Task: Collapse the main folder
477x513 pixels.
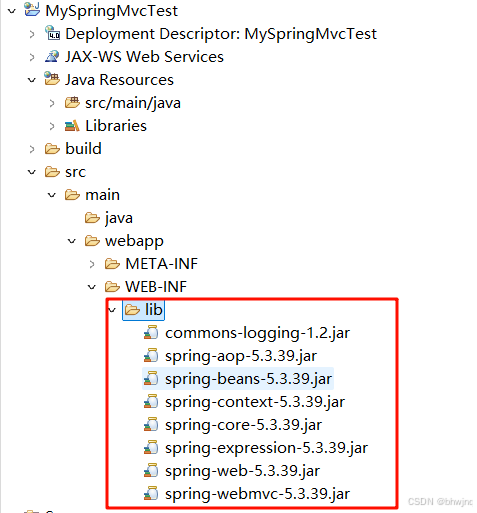Action: pyautogui.click(x=52, y=195)
